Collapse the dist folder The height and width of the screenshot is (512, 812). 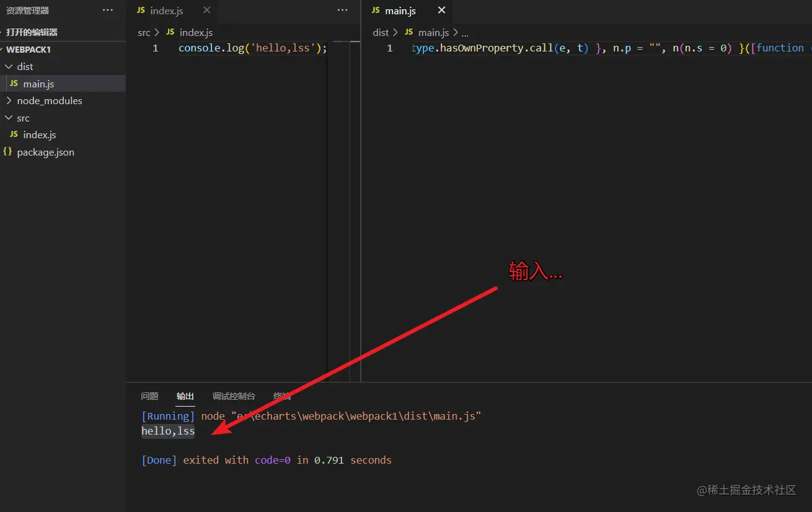(x=25, y=66)
